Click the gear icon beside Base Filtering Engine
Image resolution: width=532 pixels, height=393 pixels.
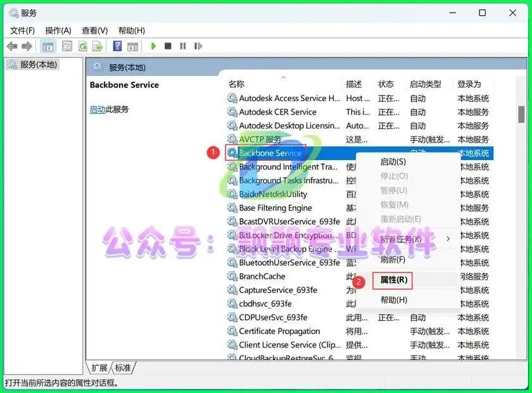[232, 208]
